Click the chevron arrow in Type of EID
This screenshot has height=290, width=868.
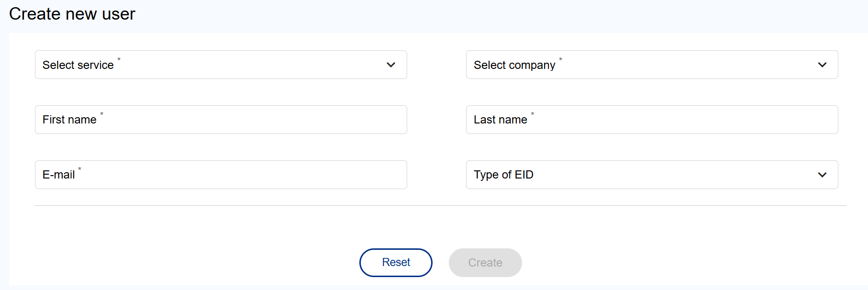point(822,175)
